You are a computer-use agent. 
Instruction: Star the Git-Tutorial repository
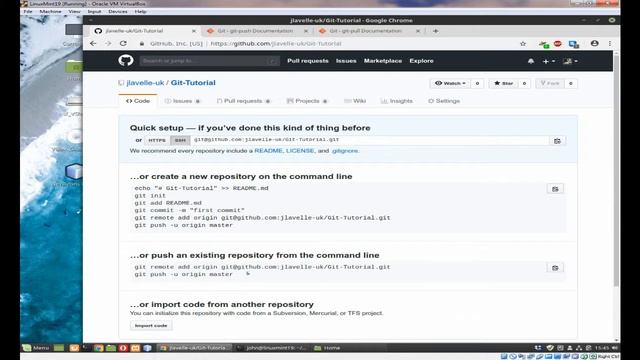pos(503,83)
